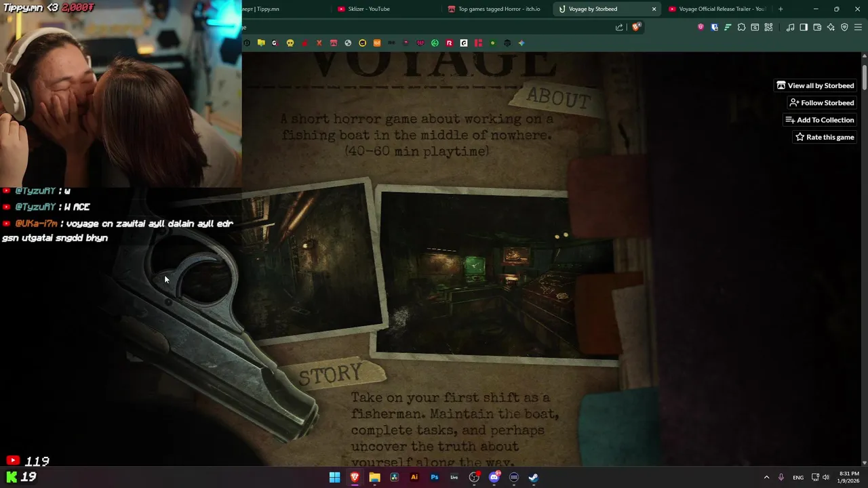Open OBS Studio from taskbar
This screenshot has width=868, height=488.
tap(474, 477)
